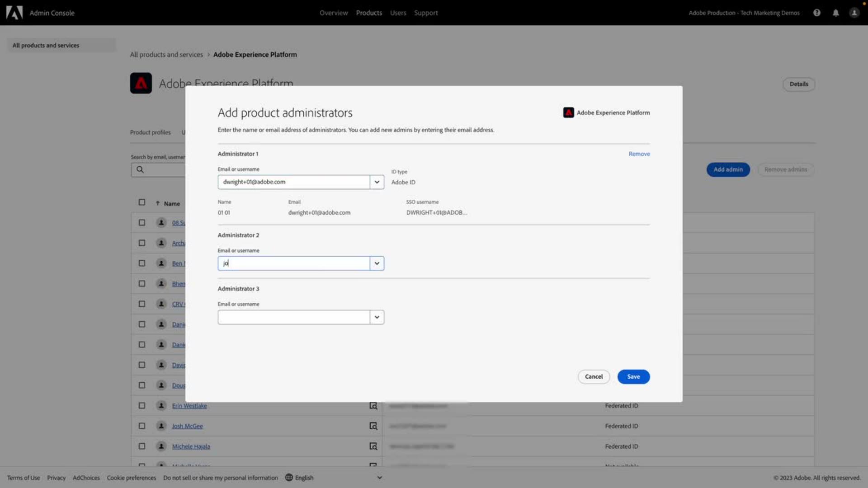Go to the Users menu tab

[x=398, y=13]
